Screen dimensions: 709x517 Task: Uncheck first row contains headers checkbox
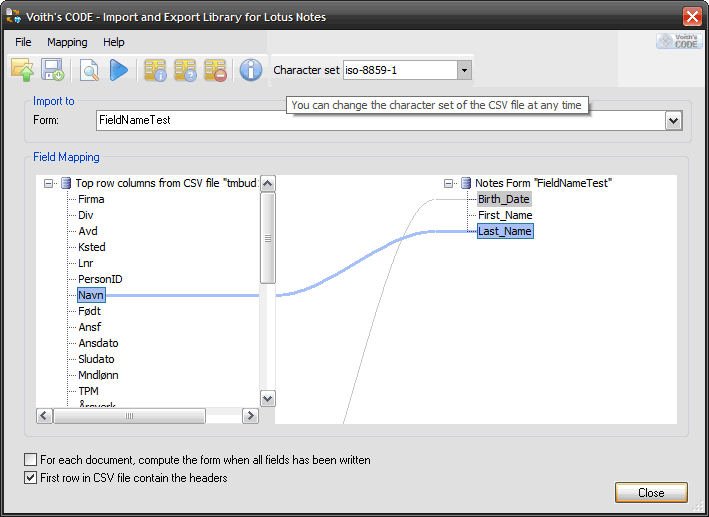[30, 478]
